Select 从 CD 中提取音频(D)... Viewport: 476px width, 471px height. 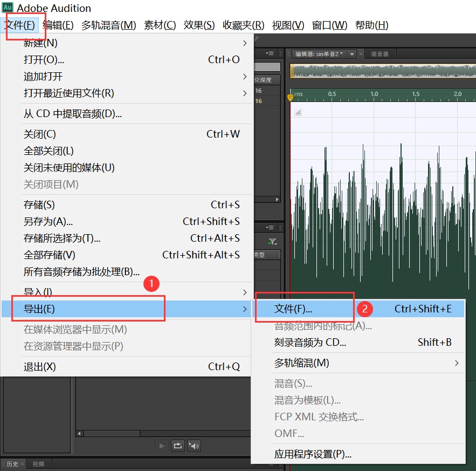(x=127, y=114)
